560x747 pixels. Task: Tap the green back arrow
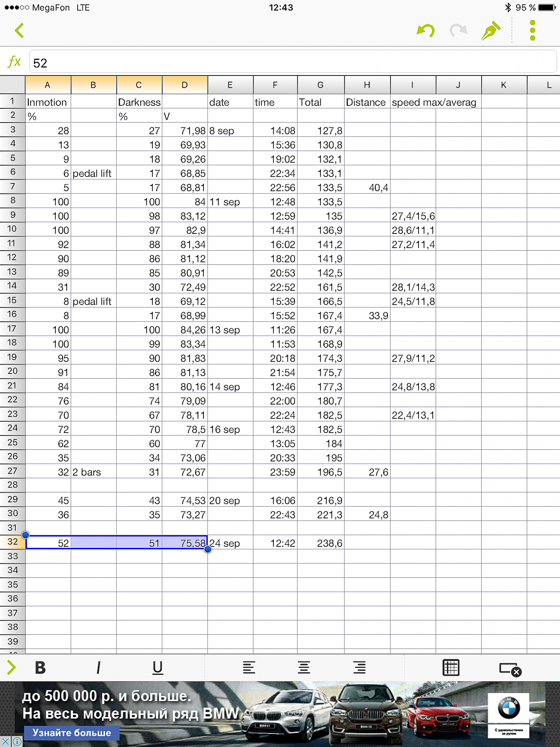pos(19,31)
